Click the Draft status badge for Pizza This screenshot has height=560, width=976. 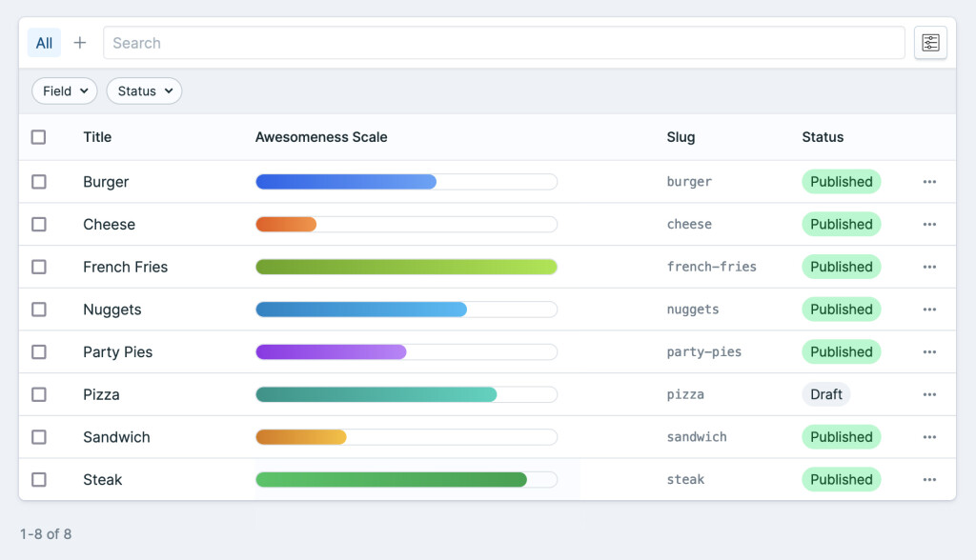point(825,394)
